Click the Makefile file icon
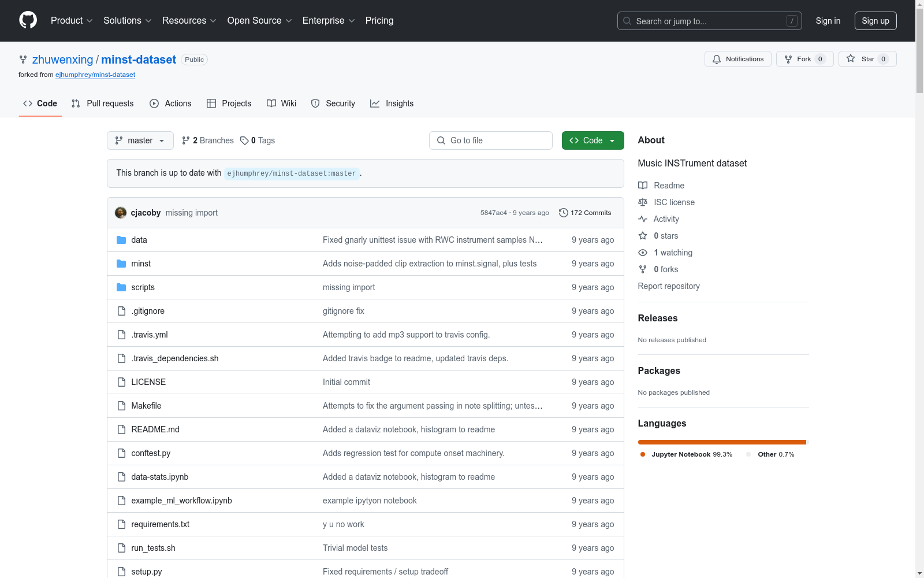This screenshot has height=578, width=924. (x=121, y=406)
